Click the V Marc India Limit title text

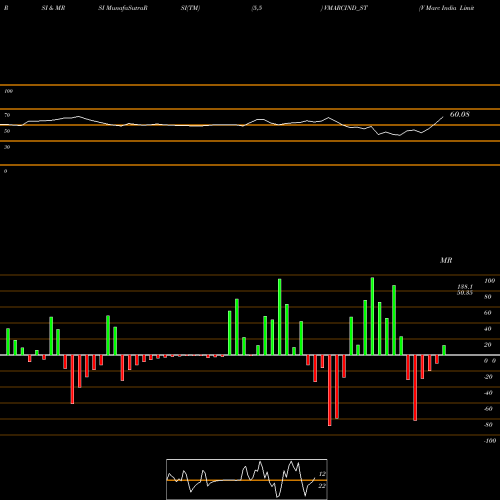pos(446,8)
